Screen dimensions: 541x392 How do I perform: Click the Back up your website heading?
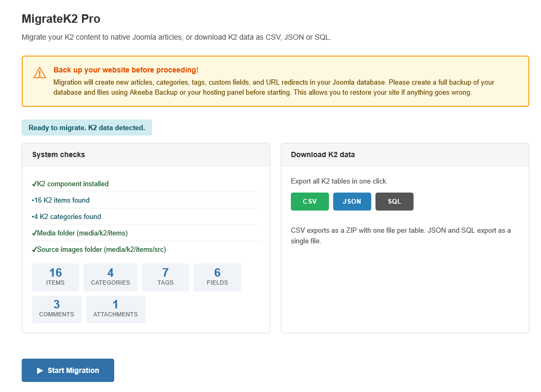coord(126,70)
